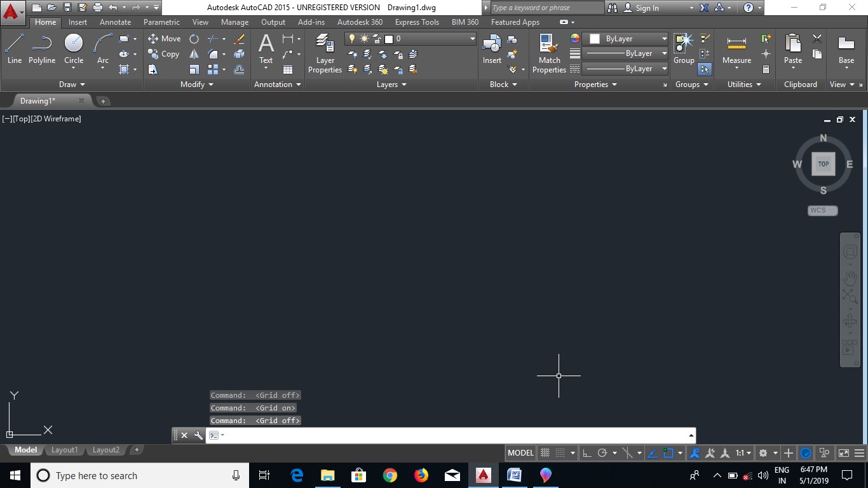
Task: Click the keyword search box
Action: [547, 8]
